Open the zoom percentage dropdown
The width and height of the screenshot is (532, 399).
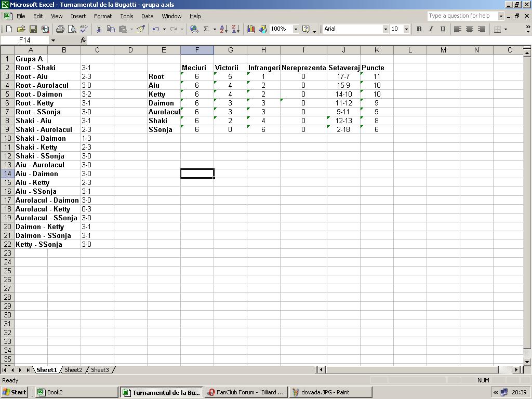tap(296, 29)
